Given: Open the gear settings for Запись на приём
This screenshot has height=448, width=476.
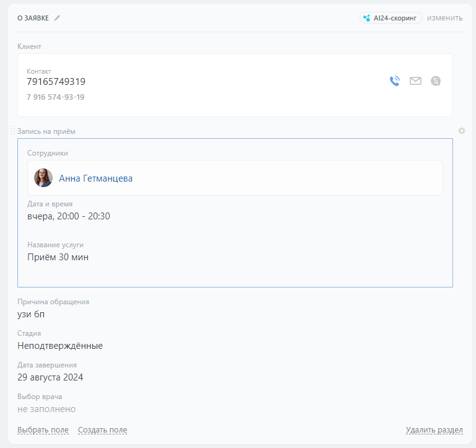Looking at the screenshot, I should [x=461, y=131].
